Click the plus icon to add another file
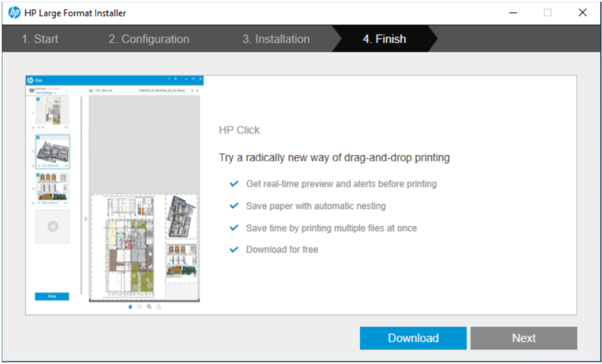The width and height of the screenshot is (602, 364). point(52,227)
